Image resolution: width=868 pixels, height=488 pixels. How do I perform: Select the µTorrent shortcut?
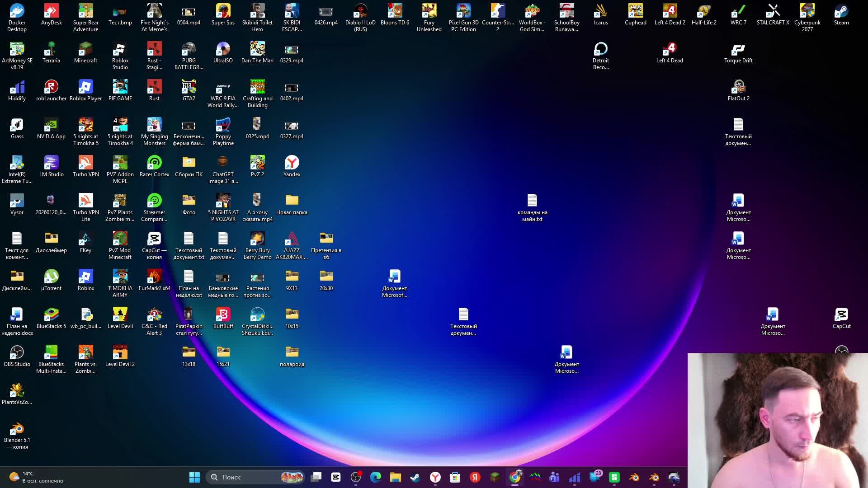click(51, 280)
